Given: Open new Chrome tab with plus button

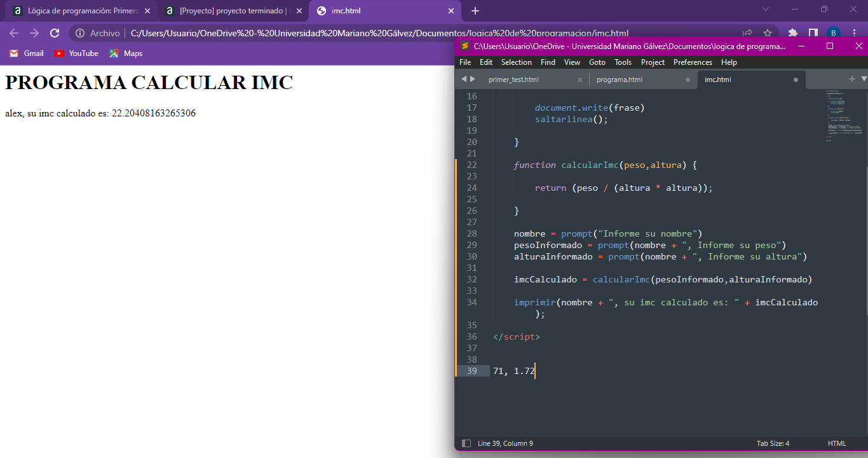Looking at the screenshot, I should [475, 11].
